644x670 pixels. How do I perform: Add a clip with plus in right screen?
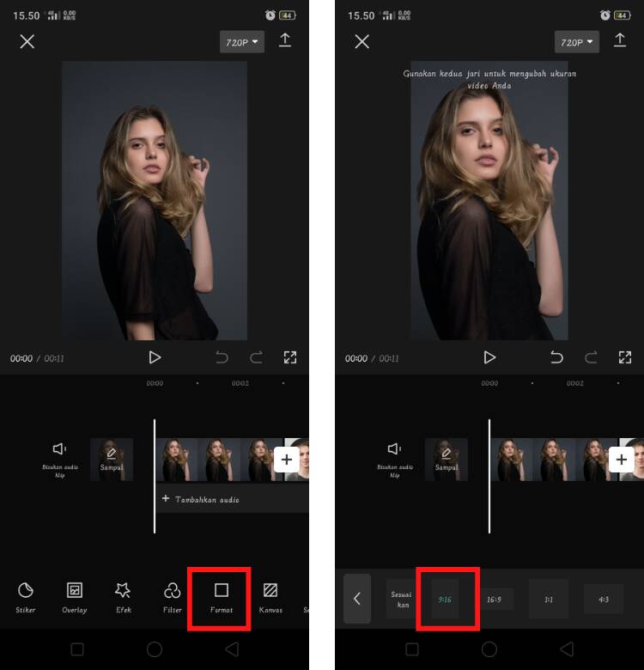point(622,460)
